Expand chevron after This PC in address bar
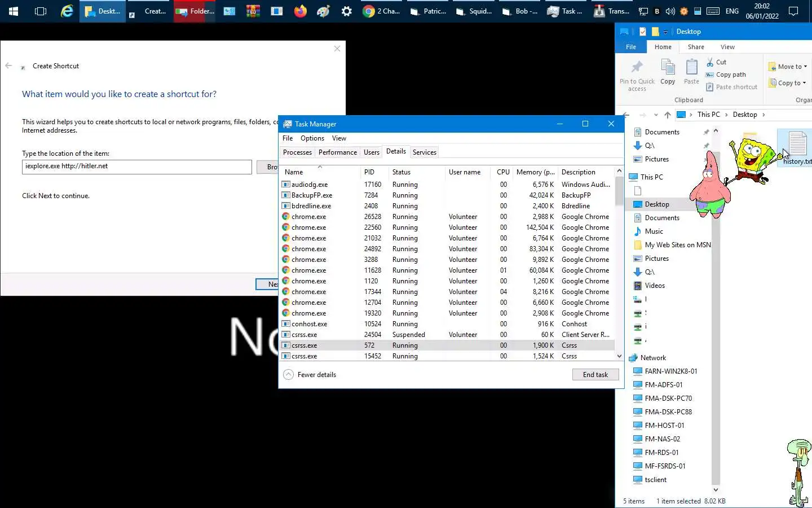812x508 pixels. [726, 115]
